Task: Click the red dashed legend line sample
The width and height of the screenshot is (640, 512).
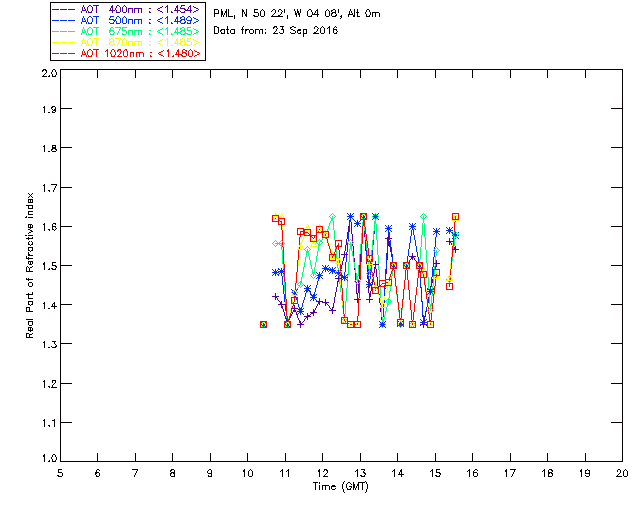Action: 64,53
